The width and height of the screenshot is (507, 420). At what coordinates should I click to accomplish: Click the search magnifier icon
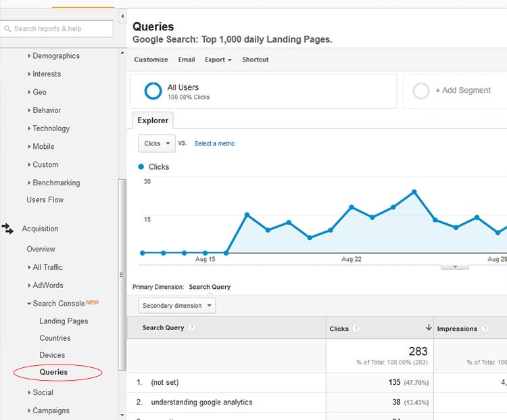point(7,29)
